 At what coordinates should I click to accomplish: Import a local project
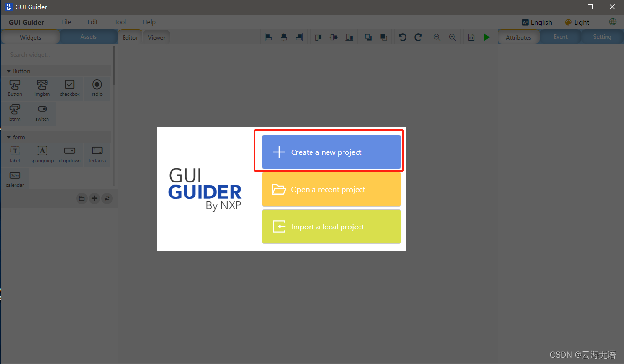click(331, 227)
